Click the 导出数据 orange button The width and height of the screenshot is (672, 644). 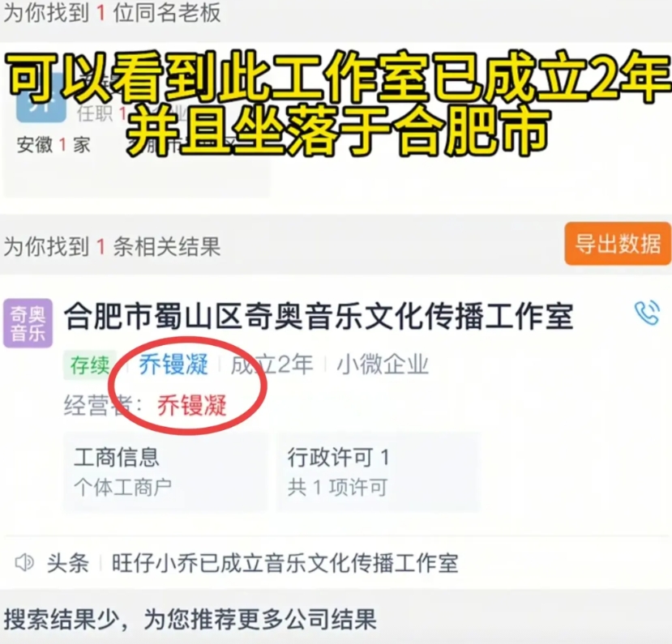618,244
